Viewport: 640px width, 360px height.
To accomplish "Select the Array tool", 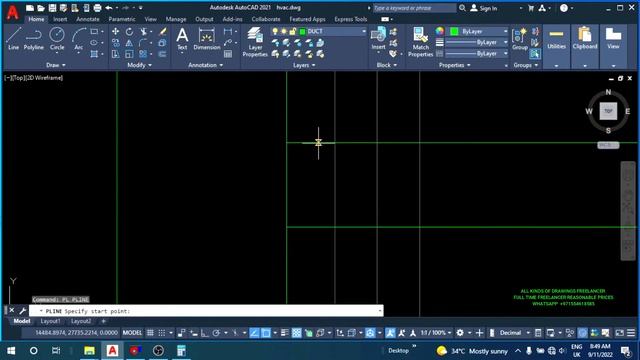I will 143,54.
